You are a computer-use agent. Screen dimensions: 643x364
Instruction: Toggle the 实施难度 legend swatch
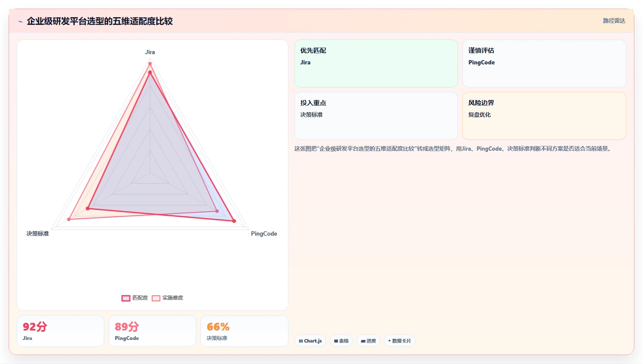point(156,298)
